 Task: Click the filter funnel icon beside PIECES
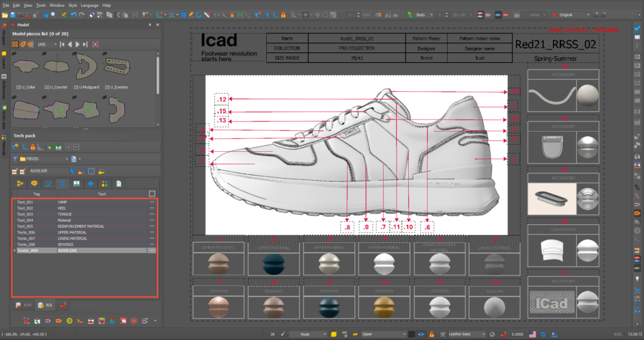pyautogui.click(x=15, y=159)
